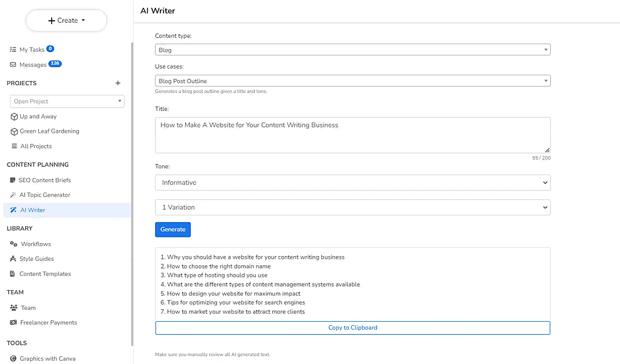Click the Style Guides icon
Screen dimensions: 620x364
coord(13,259)
